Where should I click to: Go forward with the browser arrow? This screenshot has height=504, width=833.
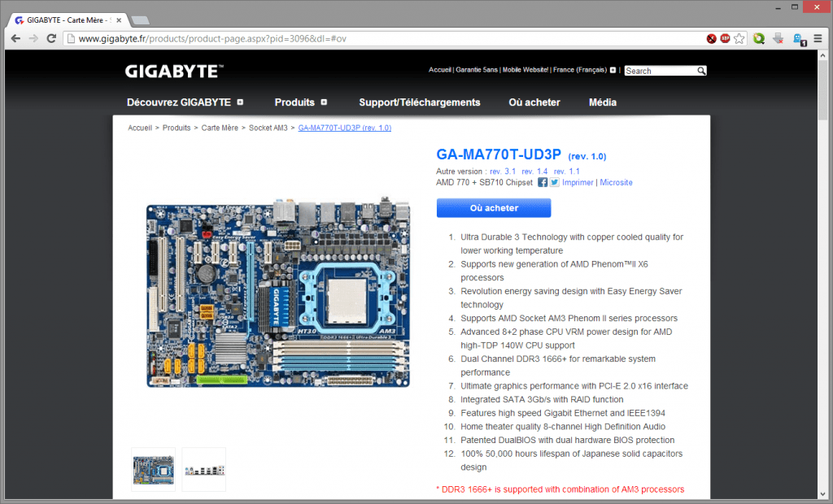tap(33, 38)
